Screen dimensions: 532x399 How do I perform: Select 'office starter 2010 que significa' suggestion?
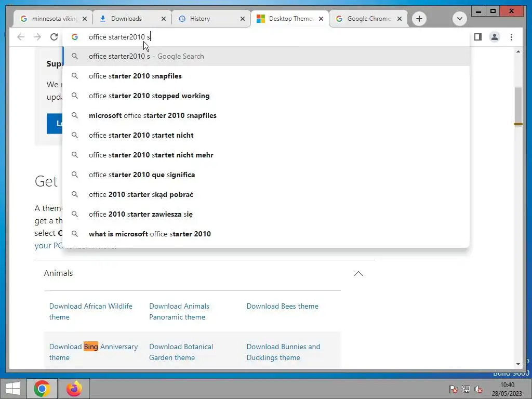[x=267, y=175]
